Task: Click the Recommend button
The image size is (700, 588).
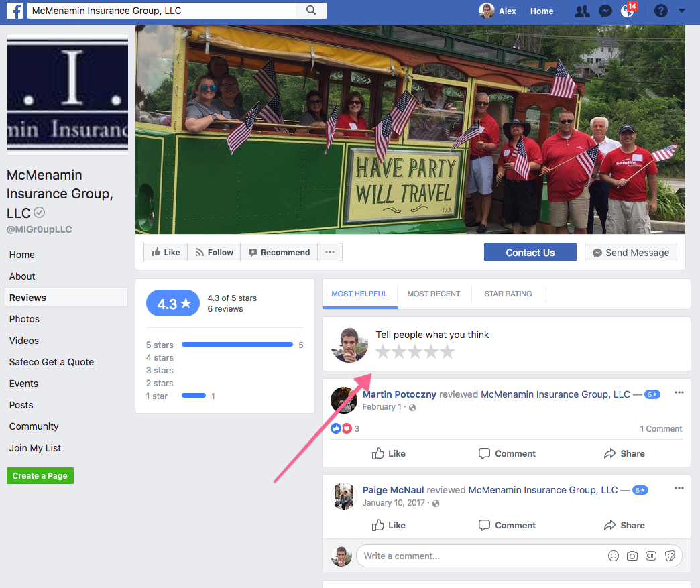Action: pos(279,252)
